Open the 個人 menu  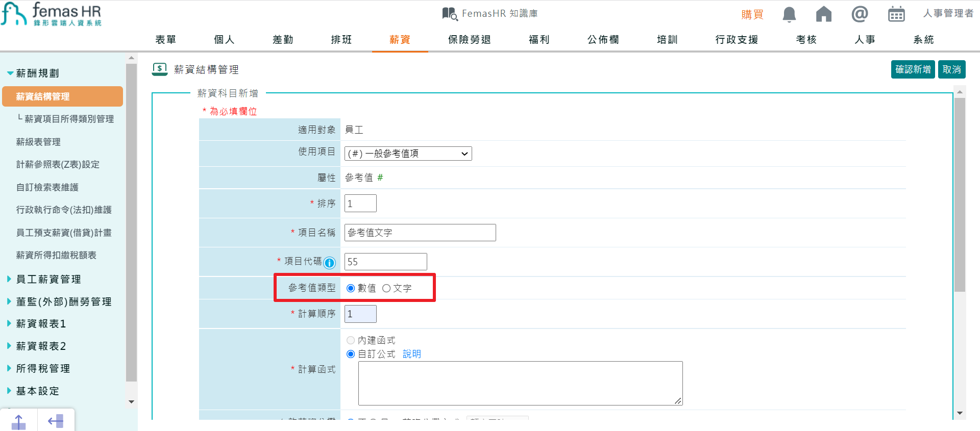(225, 40)
